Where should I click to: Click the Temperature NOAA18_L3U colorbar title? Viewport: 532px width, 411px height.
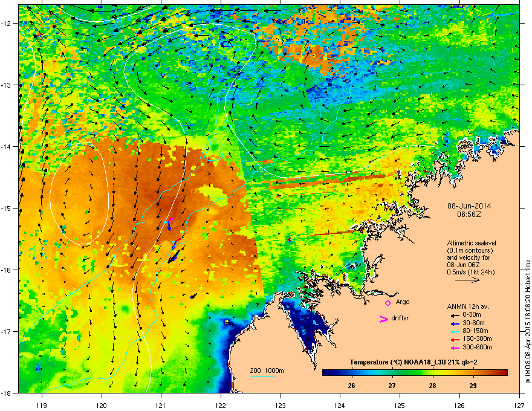[x=414, y=362]
